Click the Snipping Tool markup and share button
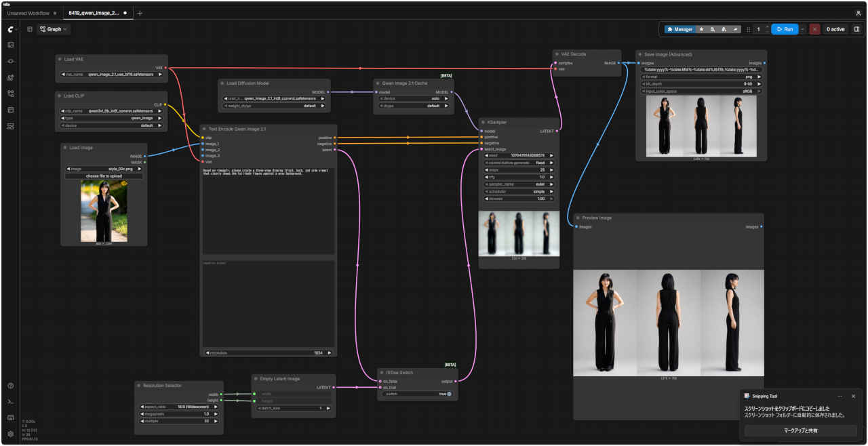The width and height of the screenshot is (868, 446). point(801,430)
